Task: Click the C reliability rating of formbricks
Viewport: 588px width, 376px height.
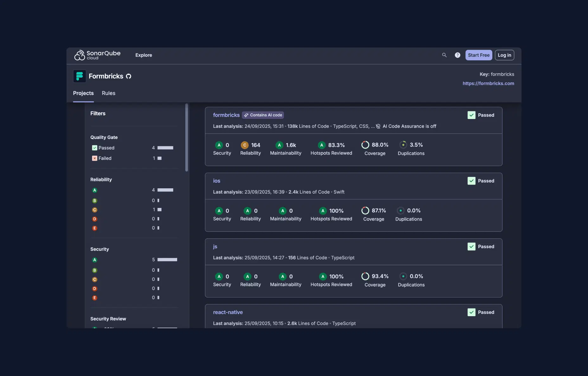Action: point(245,145)
